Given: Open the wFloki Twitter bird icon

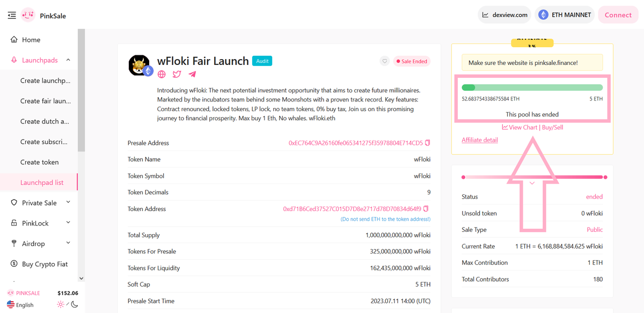Looking at the screenshot, I should coord(177,75).
